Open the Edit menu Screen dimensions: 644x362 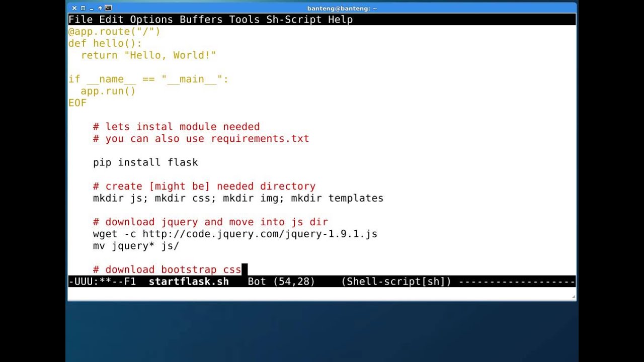click(111, 20)
